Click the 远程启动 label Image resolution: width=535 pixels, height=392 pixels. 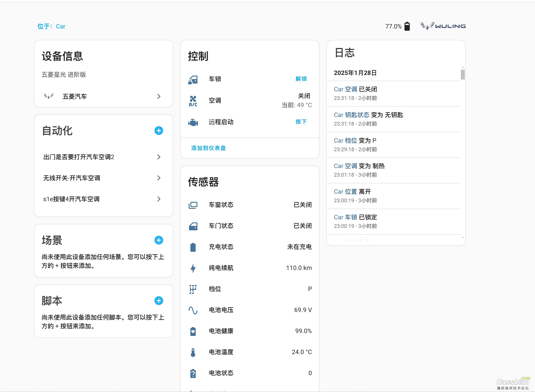(221, 122)
